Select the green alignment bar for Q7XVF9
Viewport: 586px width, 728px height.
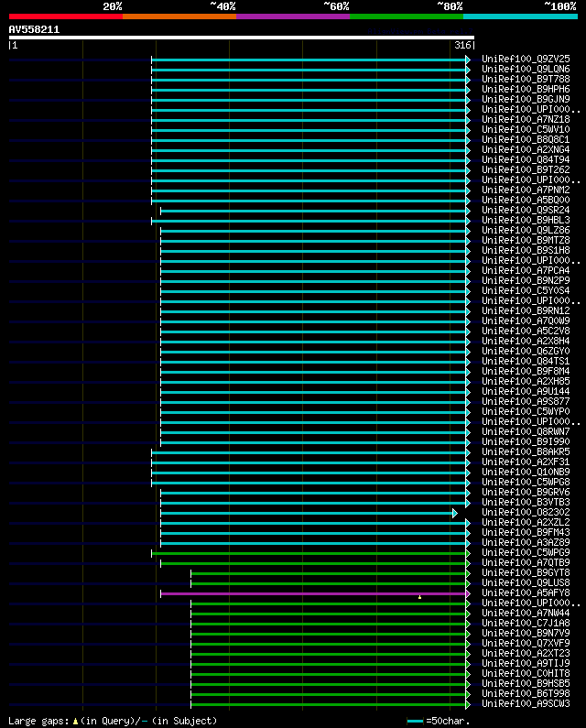[x=329, y=645]
